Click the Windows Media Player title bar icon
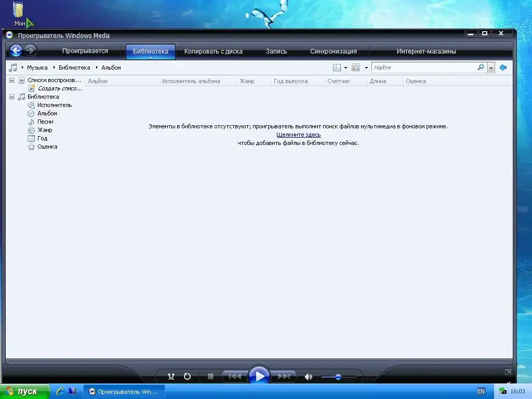 [9, 35]
